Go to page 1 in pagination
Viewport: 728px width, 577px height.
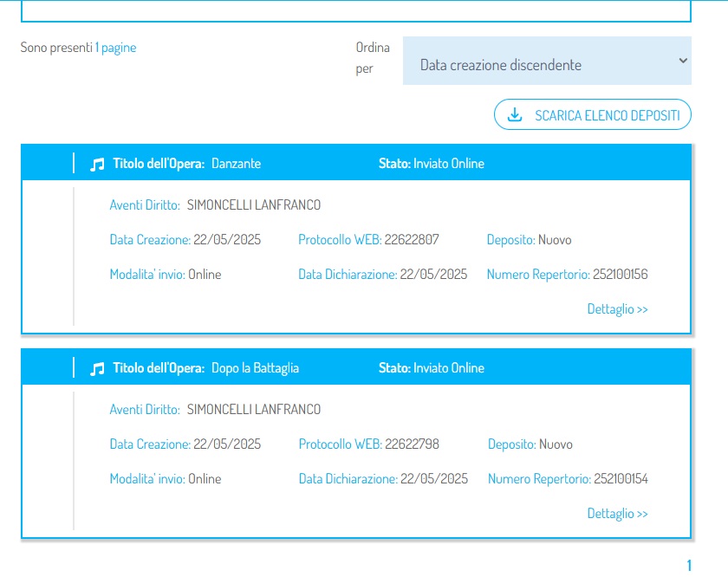click(x=689, y=566)
